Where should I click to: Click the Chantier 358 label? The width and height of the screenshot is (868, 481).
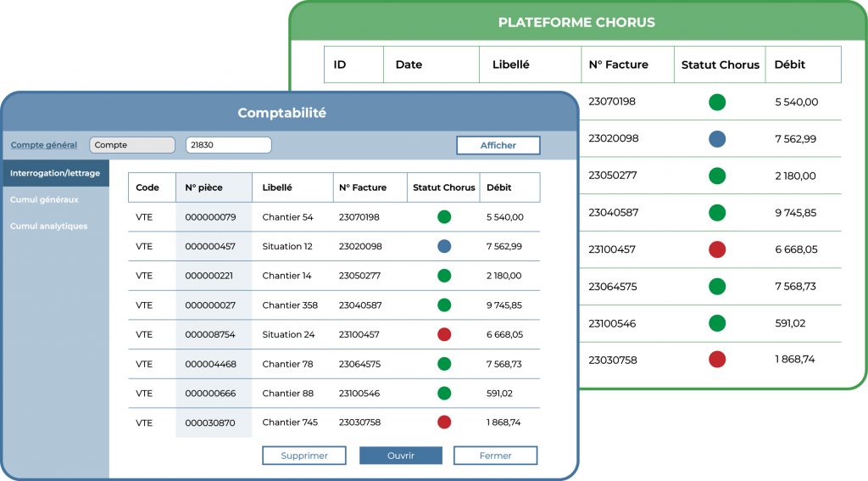pos(290,305)
